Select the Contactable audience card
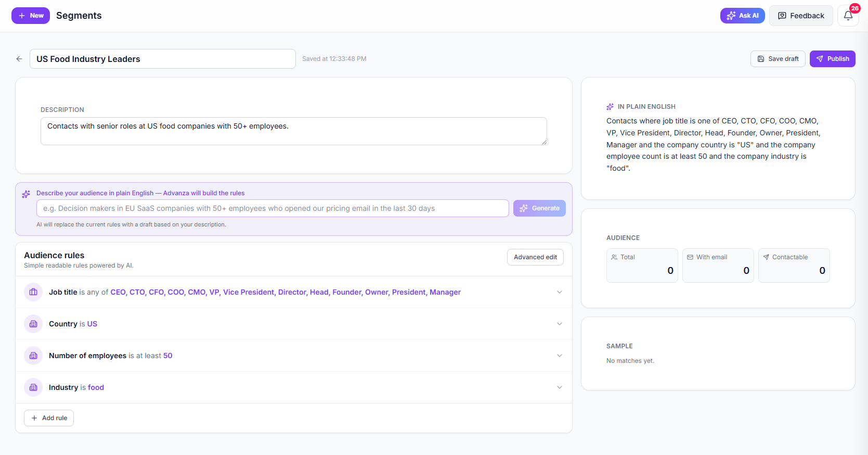 tap(794, 266)
